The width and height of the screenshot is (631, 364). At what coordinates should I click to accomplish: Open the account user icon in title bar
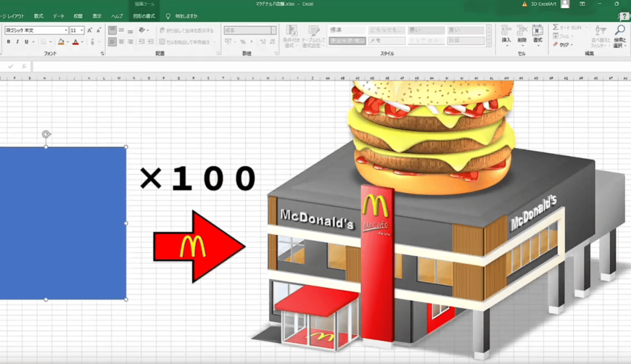click(x=565, y=4)
